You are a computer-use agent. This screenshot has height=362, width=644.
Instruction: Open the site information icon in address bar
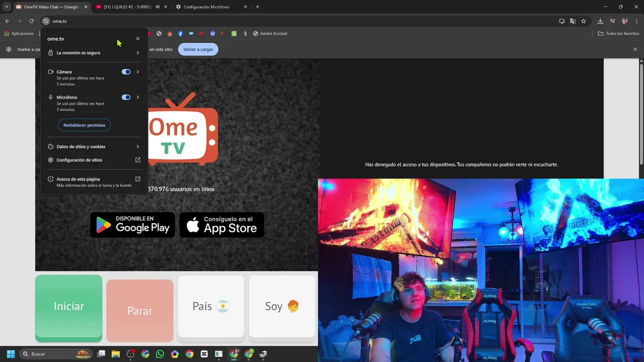46,21
